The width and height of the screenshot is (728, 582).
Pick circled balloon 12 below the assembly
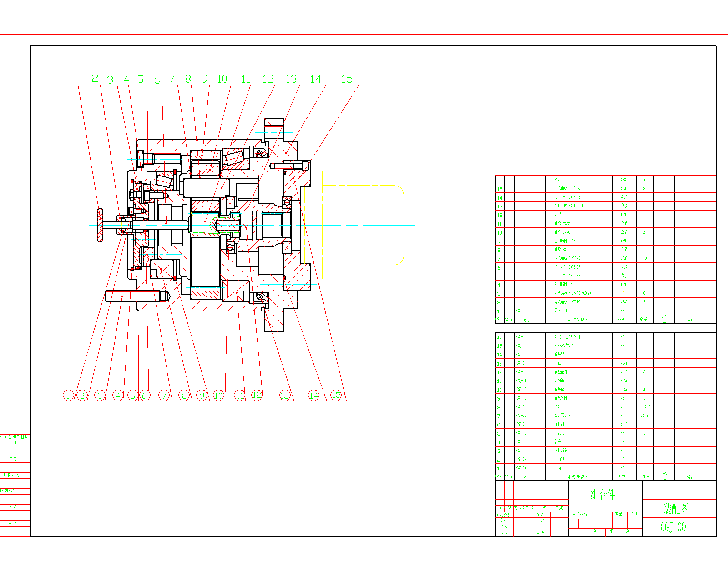(257, 396)
